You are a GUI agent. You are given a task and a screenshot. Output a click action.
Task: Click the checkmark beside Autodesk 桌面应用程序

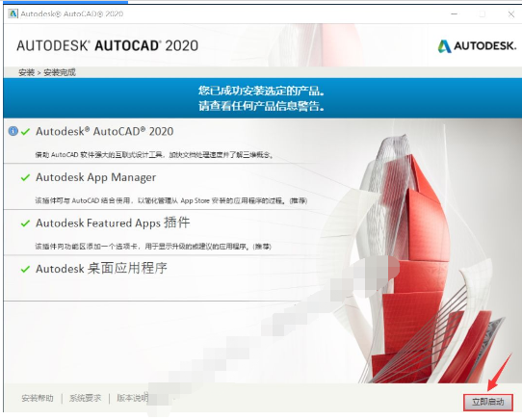click(x=25, y=269)
